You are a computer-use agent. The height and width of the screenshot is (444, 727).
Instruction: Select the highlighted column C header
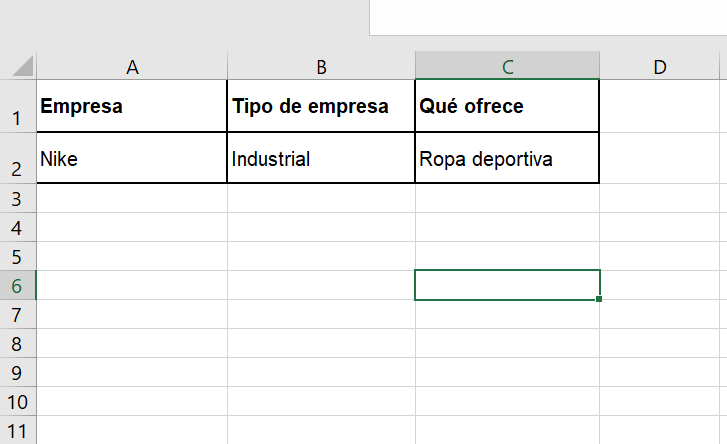[508, 67]
